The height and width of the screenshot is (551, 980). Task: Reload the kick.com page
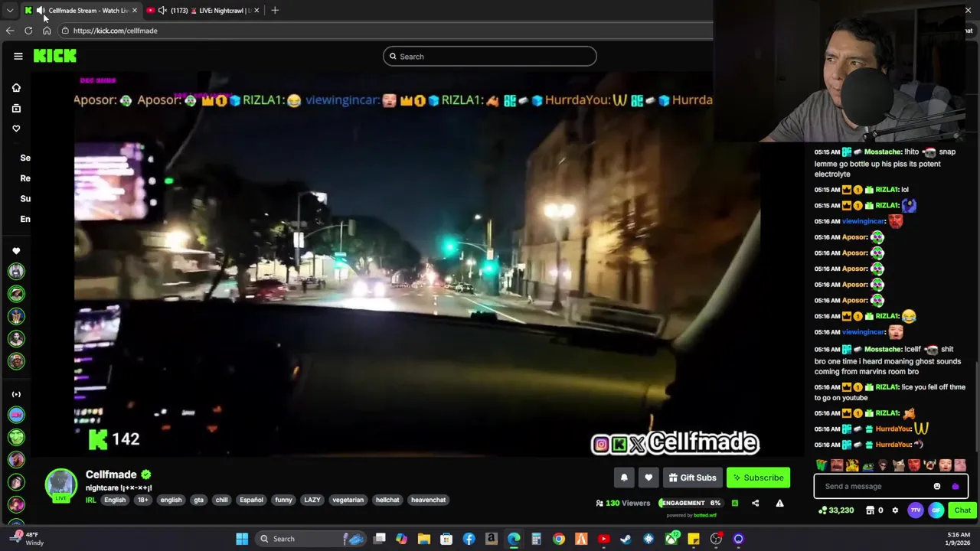pos(28,31)
